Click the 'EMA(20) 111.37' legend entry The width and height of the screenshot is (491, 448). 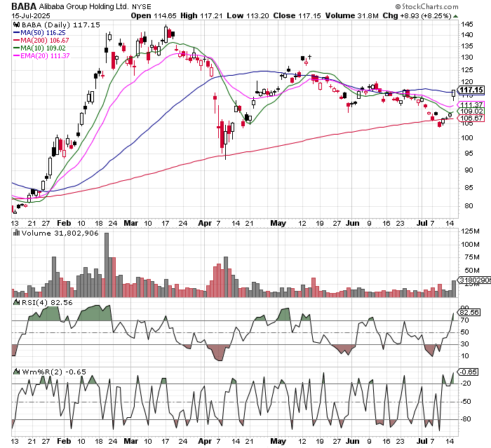pos(45,55)
